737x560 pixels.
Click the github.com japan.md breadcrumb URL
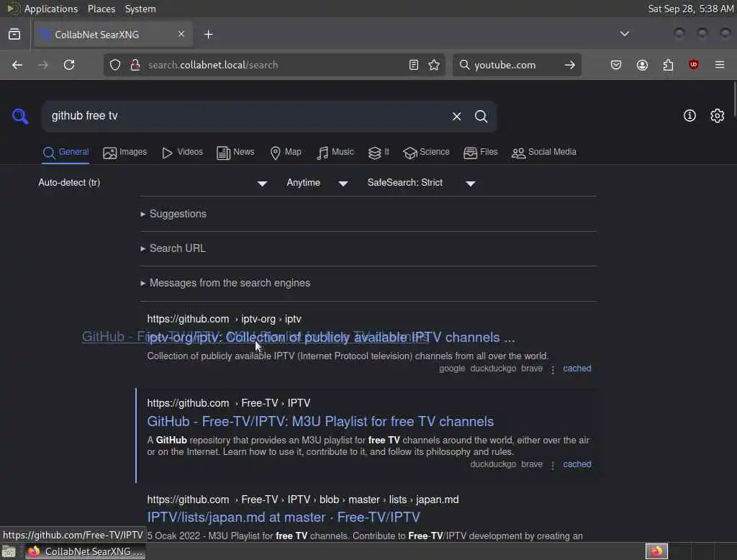click(303, 500)
